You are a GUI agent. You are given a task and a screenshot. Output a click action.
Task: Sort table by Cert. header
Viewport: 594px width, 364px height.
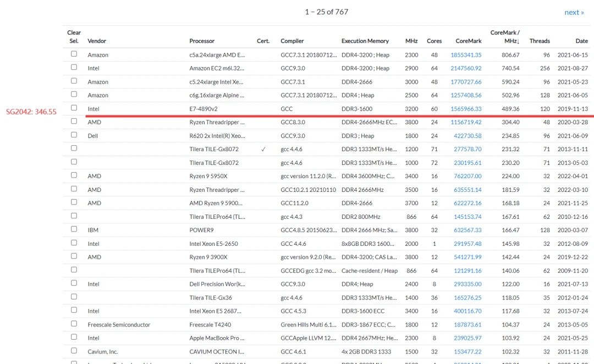263,41
